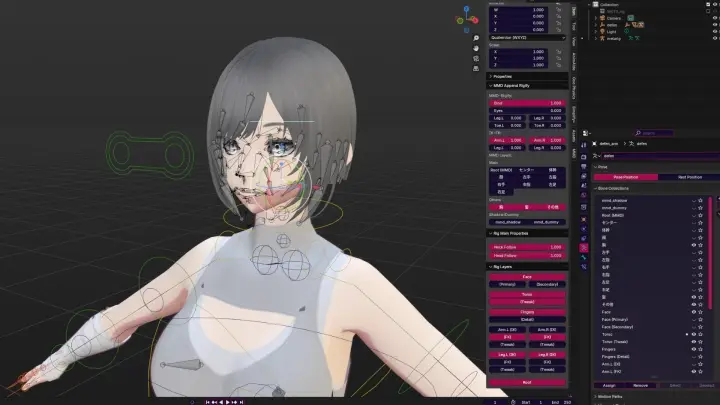Toggle visibility eye of Arm.L (FK) collection
720x405 pixels.
tap(694, 371)
